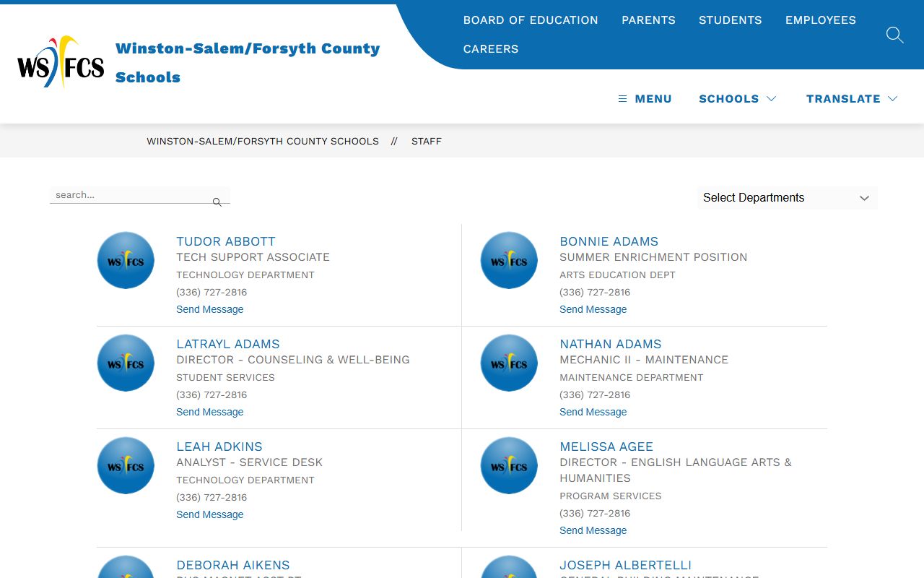Open Melissa Agee's name link
The image size is (924, 578).
(606, 447)
